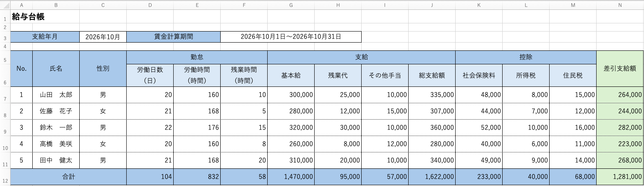Image resolution: width=644 pixels, height=186 pixels.
Task: Click the name cell 高橋 美咲
Action: pos(56,144)
